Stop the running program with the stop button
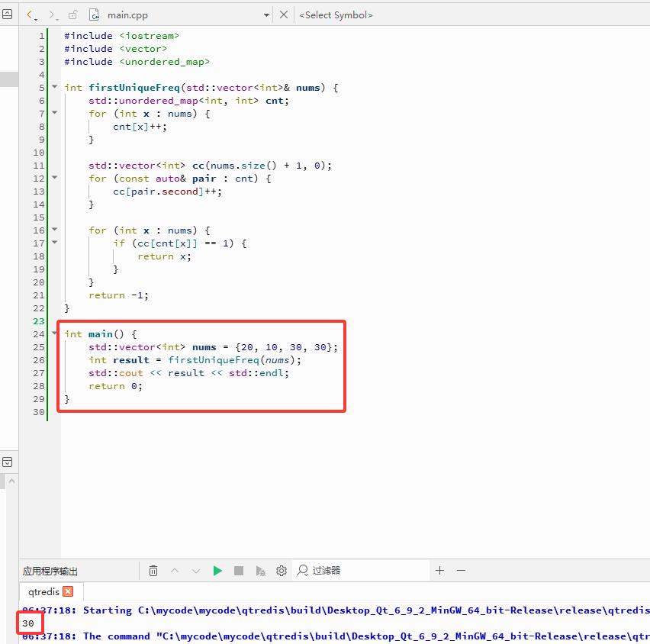 (x=238, y=571)
